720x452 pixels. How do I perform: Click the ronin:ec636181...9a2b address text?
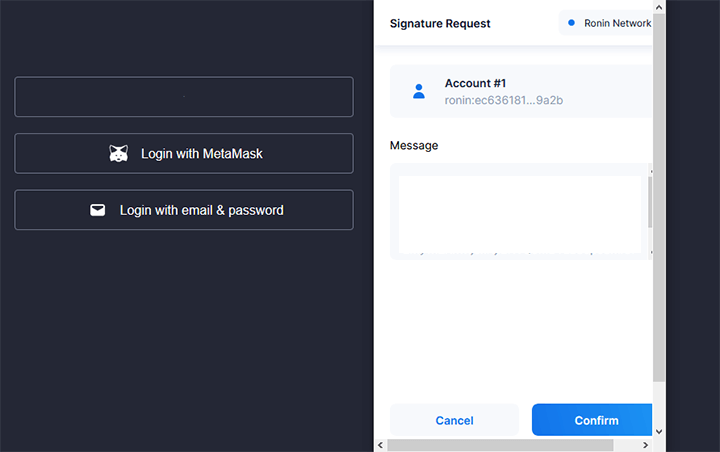(x=504, y=100)
